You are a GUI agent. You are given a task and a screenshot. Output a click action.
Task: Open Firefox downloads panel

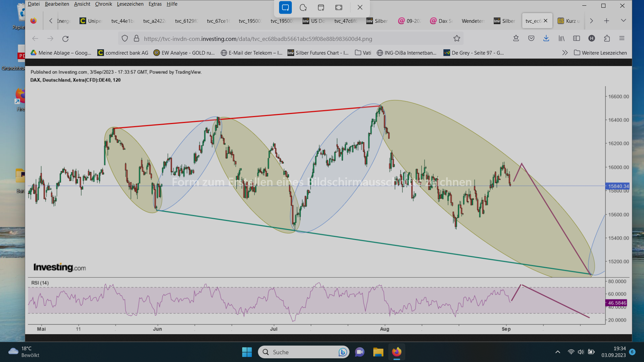(546, 39)
